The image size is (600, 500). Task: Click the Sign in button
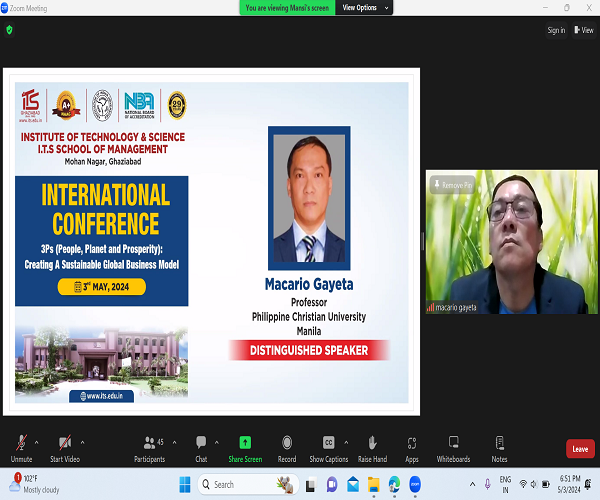tap(556, 30)
